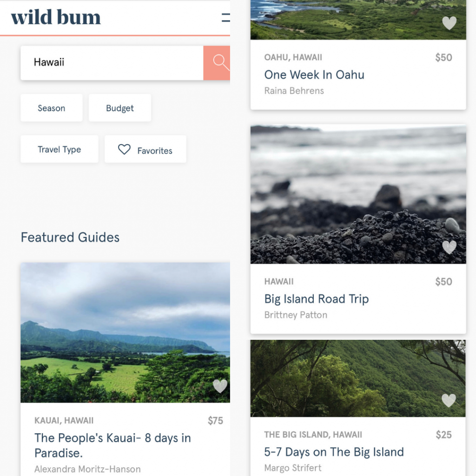The height and width of the screenshot is (476, 476).
Task: Favorite the One Week In Oahu guide
Action: tap(449, 23)
